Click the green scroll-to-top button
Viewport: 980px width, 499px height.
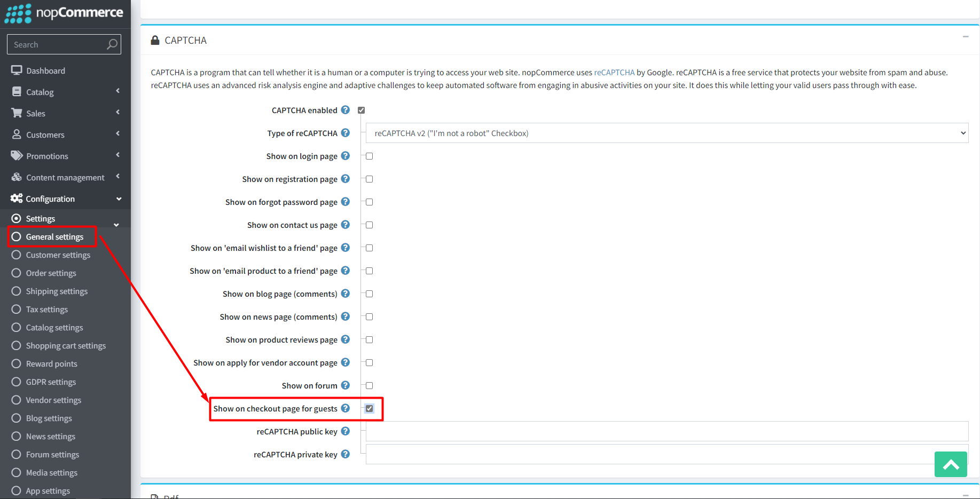pyautogui.click(x=951, y=464)
